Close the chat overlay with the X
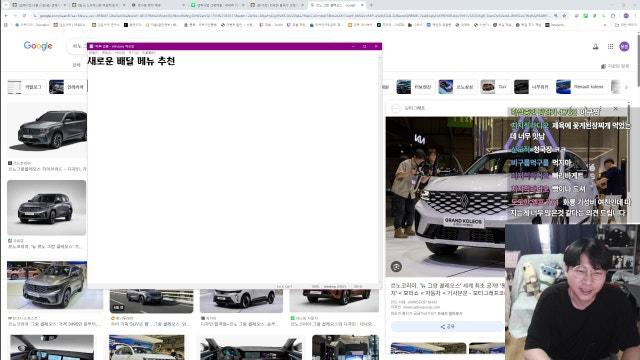The height and width of the screenshot is (360, 640). 616,109
